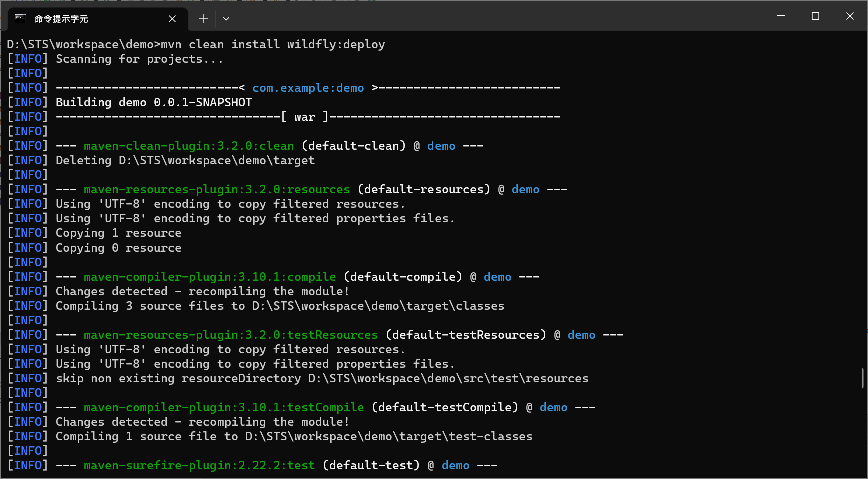Click the Command Prompt icon on the tab
This screenshot has height=479, width=868.
tap(20, 18)
